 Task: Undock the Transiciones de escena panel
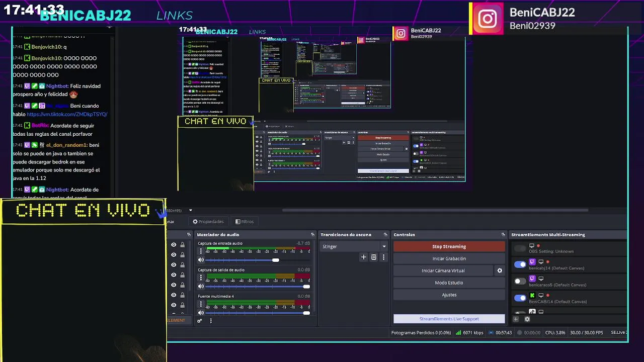pyautogui.click(x=386, y=235)
